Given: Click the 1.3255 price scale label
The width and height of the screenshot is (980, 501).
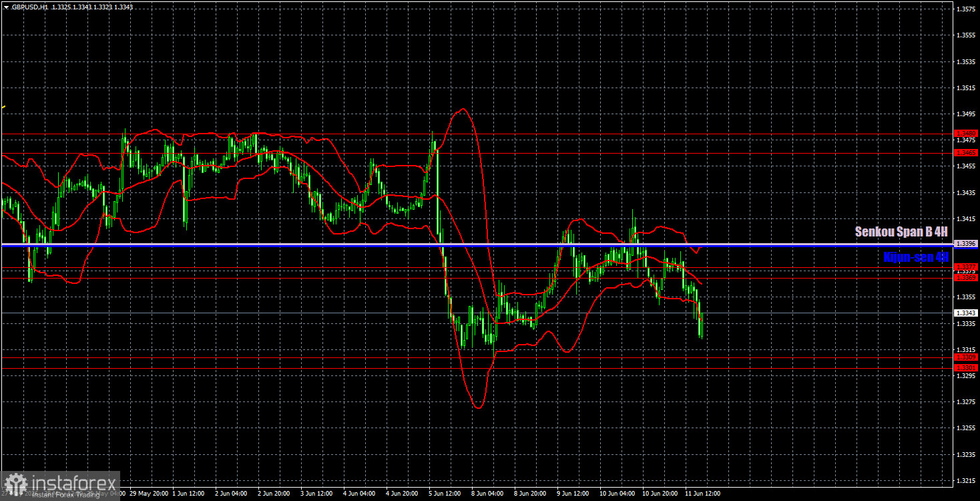Looking at the screenshot, I should (966, 428).
